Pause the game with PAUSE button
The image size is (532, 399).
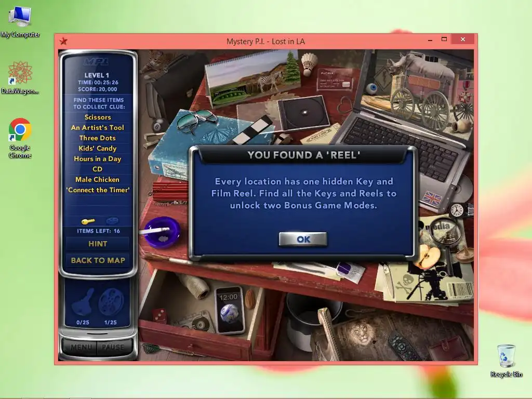click(113, 347)
